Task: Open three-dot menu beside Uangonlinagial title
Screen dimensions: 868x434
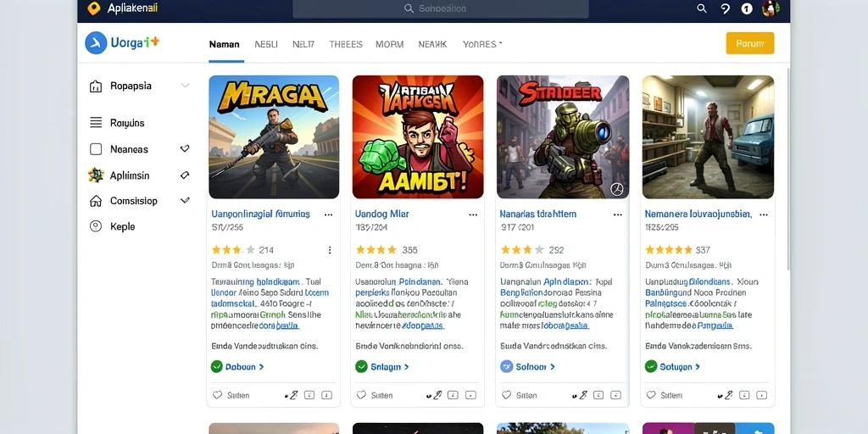Action: pos(328,214)
